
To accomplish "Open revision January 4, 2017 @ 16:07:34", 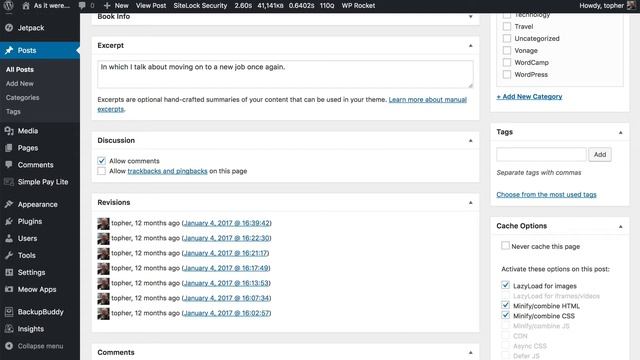I will pos(227,298).
